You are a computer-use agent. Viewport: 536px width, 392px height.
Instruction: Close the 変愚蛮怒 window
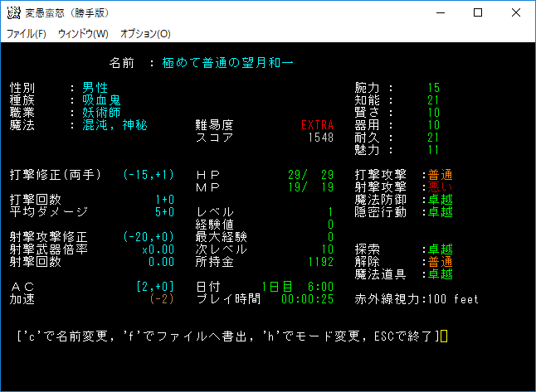pos(516,13)
